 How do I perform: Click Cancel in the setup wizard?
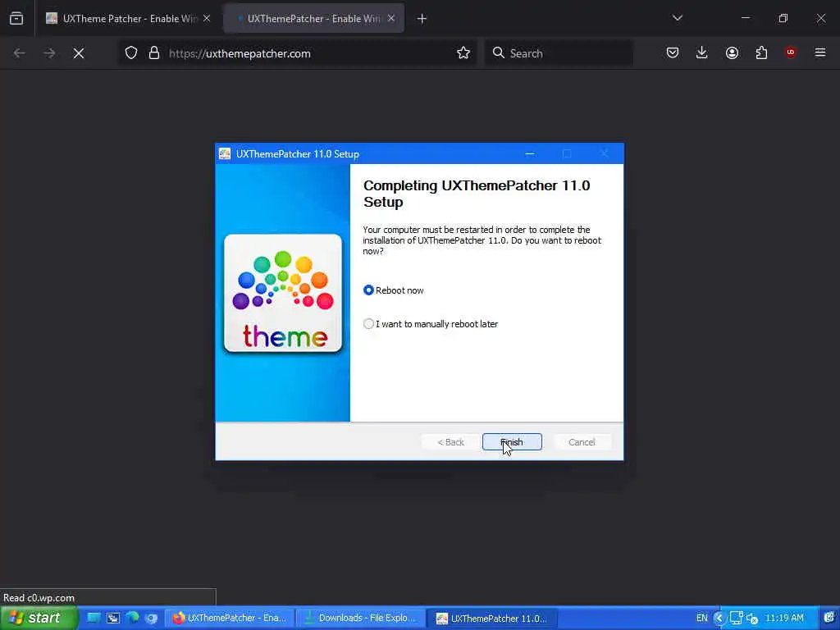582,442
